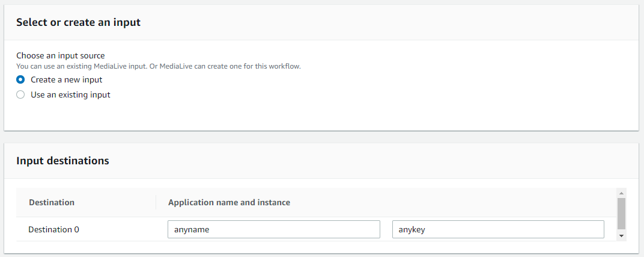Image resolution: width=644 pixels, height=257 pixels.
Task: Click blank space right of Input destinations title
Action: coord(369,160)
